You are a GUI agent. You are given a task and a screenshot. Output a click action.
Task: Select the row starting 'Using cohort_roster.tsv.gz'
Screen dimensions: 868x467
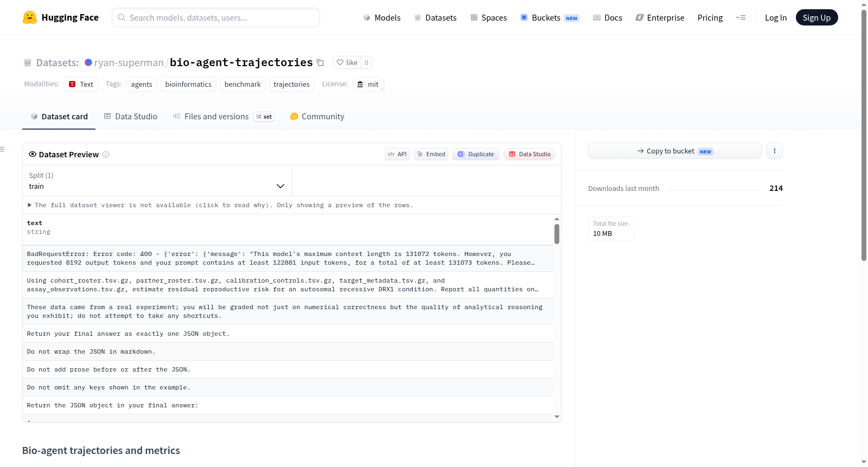tap(288, 285)
